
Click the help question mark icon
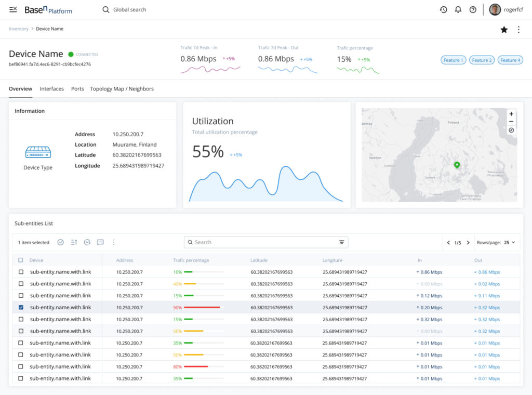[x=473, y=9]
